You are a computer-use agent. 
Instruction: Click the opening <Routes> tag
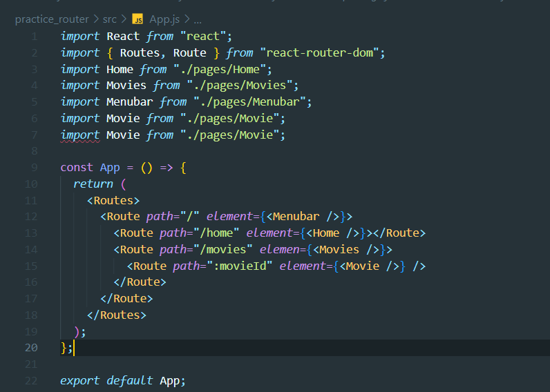[113, 200]
